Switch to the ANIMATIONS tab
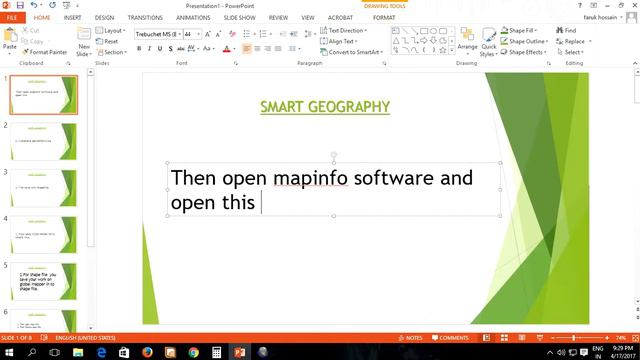This screenshot has height=360, width=640. pyautogui.click(x=193, y=18)
